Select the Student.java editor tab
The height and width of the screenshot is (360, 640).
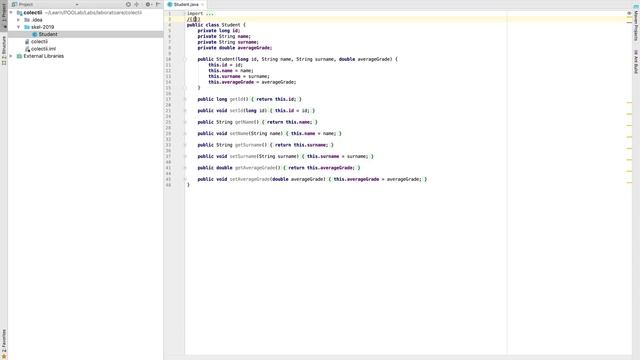coord(186,4)
